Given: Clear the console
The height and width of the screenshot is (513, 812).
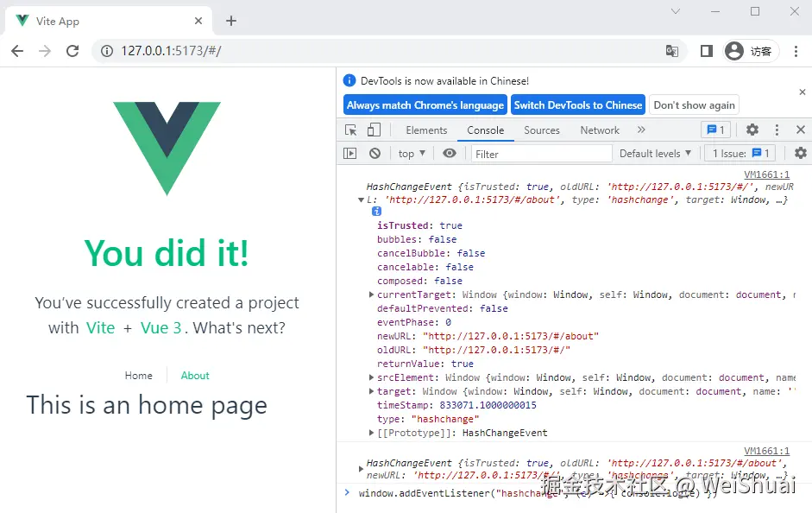Looking at the screenshot, I should pos(375,154).
